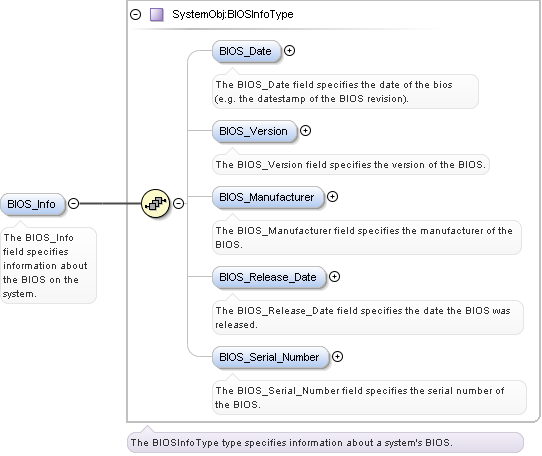
Task: Expand the BIOS_Manufacturer element
Action: 332,197
